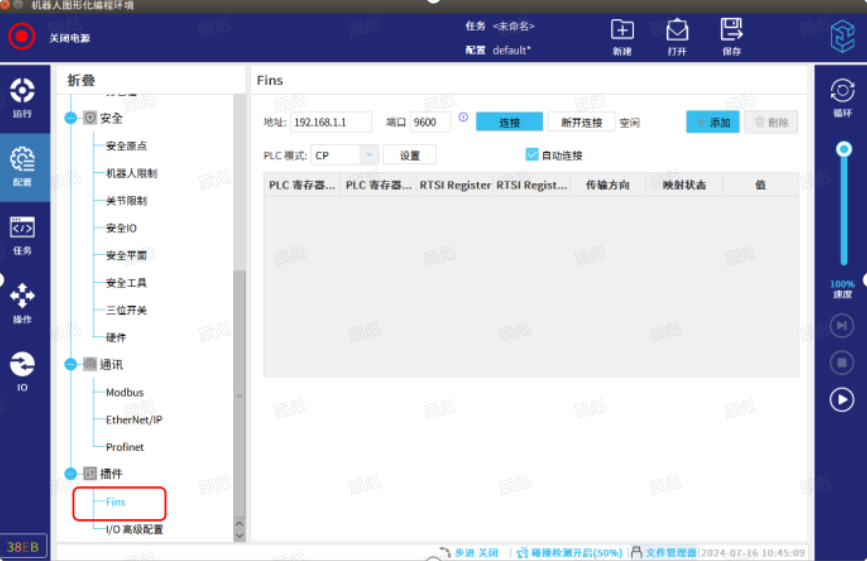The image size is (867, 561).
Task: Click the red power-off icon
Action: [22, 37]
